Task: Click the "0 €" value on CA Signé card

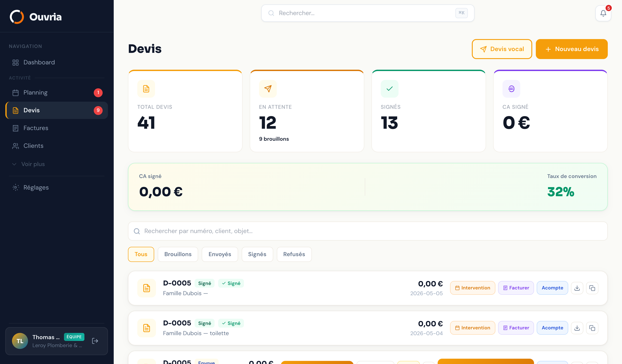Action: coord(516,123)
